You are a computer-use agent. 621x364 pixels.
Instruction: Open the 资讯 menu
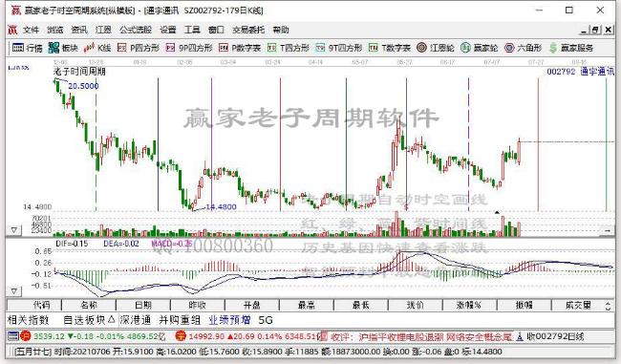78,30
